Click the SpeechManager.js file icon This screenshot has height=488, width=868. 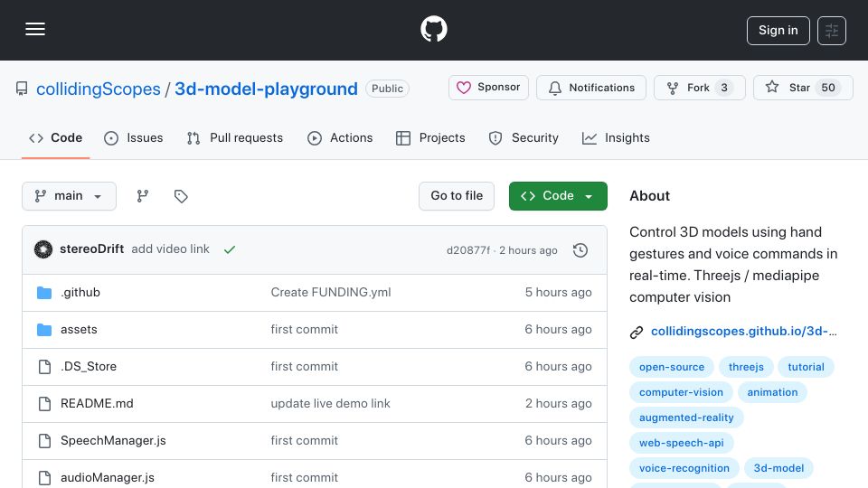click(x=44, y=441)
